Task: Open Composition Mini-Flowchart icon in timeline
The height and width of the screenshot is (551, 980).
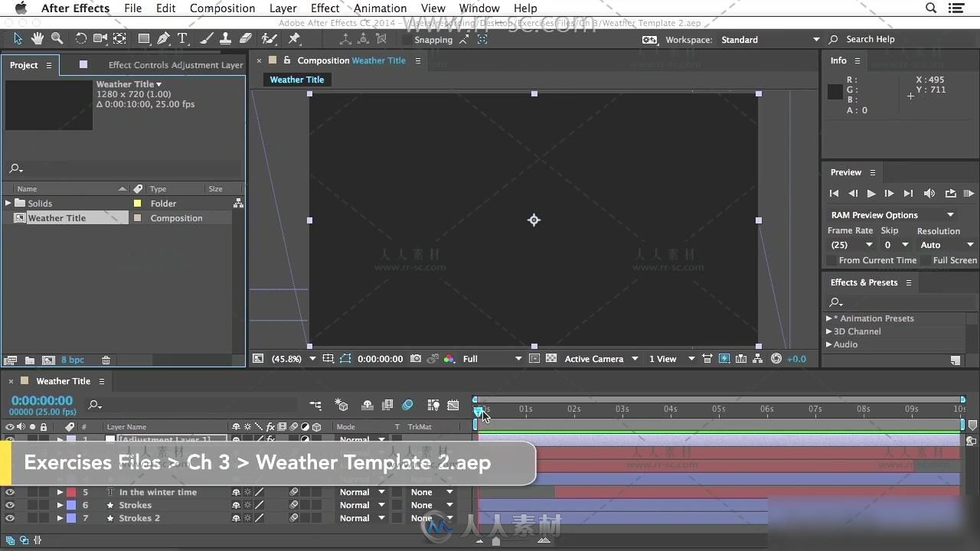Action: coord(315,406)
